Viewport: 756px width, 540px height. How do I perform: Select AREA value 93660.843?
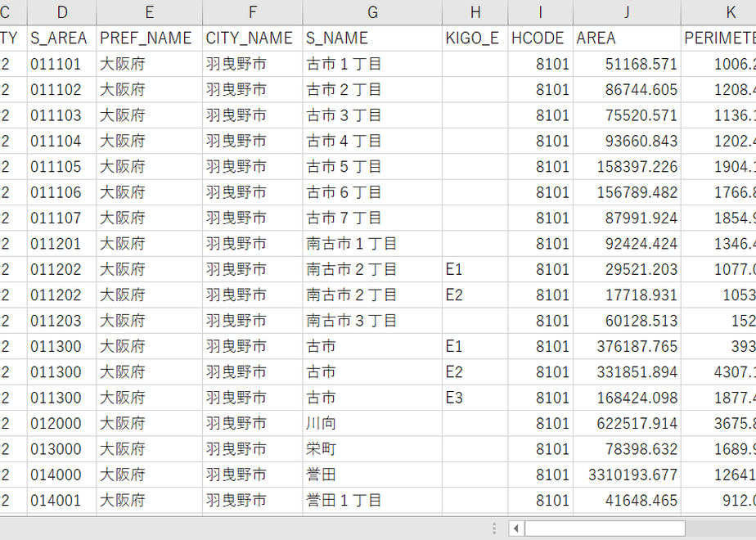click(x=627, y=141)
